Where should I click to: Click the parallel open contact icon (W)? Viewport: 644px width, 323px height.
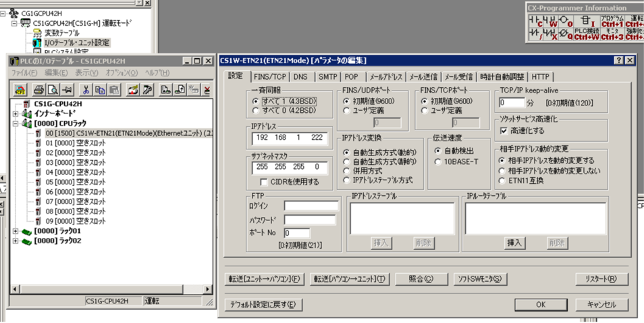click(550, 21)
